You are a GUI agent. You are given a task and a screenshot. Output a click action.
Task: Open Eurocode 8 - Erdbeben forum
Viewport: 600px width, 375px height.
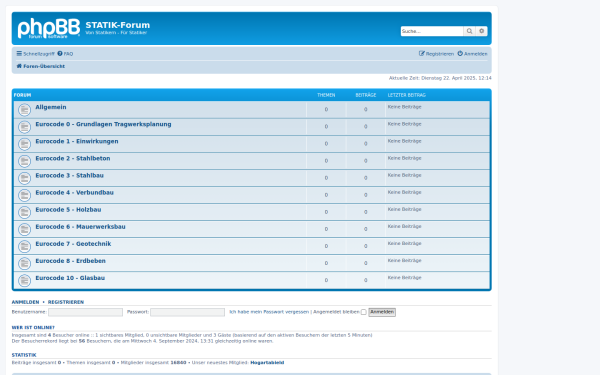pos(70,261)
